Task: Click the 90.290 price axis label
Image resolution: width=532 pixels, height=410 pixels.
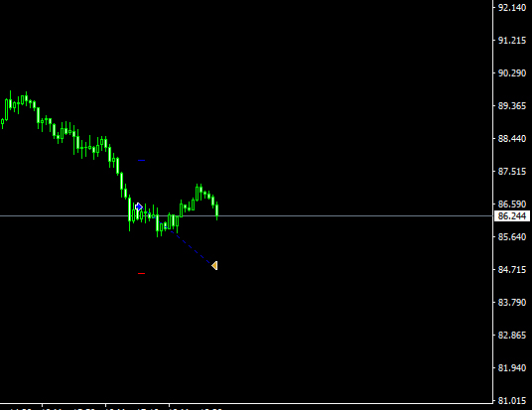Action: [512, 73]
